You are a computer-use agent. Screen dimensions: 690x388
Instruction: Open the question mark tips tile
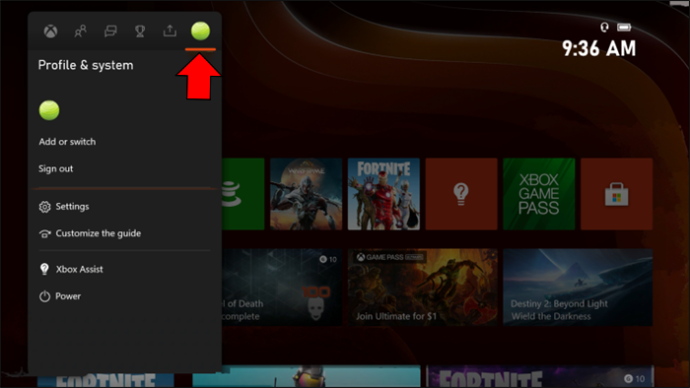pos(461,194)
